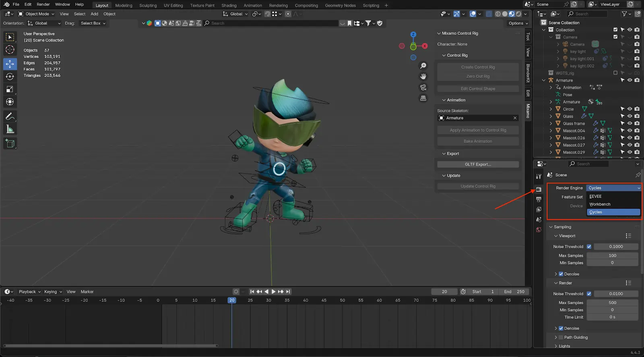The height and width of the screenshot is (357, 644).
Task: Toggle camera view icon in the viewport
Action: (423, 87)
